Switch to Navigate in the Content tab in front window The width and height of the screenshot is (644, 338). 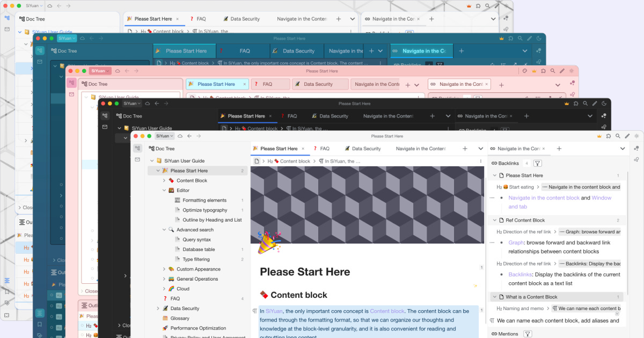coord(421,149)
